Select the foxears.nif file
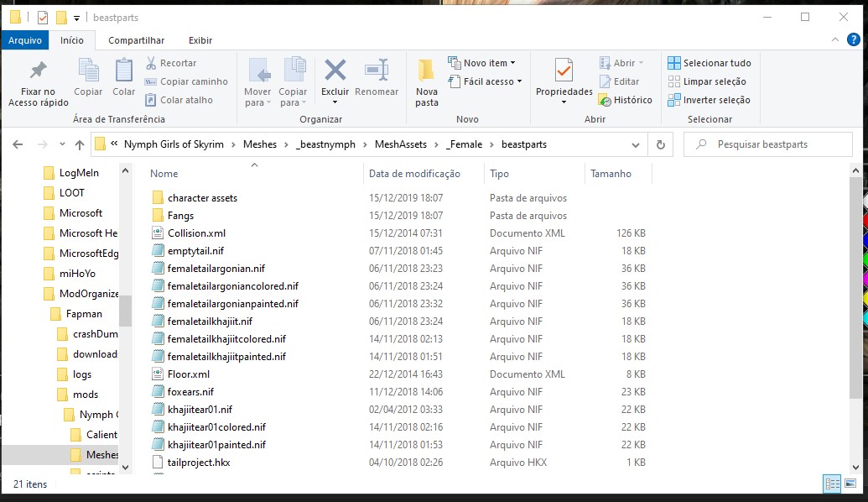Screen dimensions: 868x502 190,392
